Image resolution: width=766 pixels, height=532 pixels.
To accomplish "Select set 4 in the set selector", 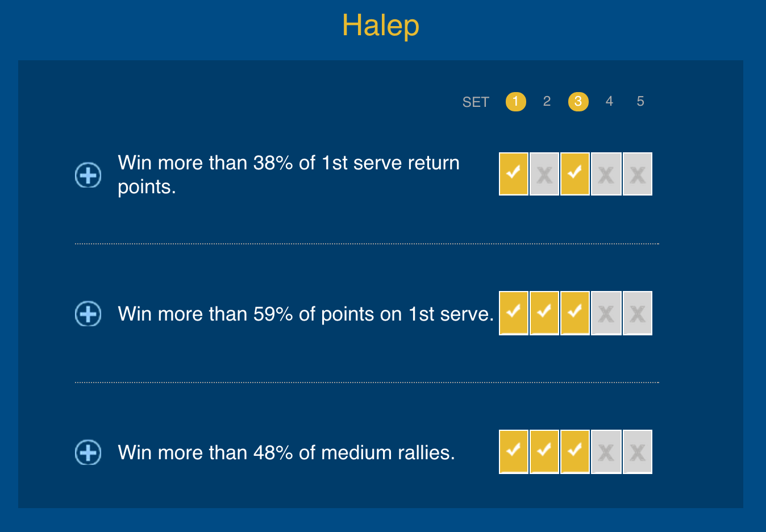I will tap(609, 101).
